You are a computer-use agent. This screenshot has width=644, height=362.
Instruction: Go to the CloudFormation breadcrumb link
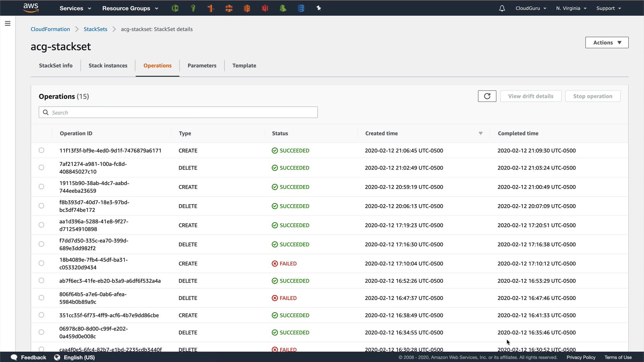click(x=50, y=29)
